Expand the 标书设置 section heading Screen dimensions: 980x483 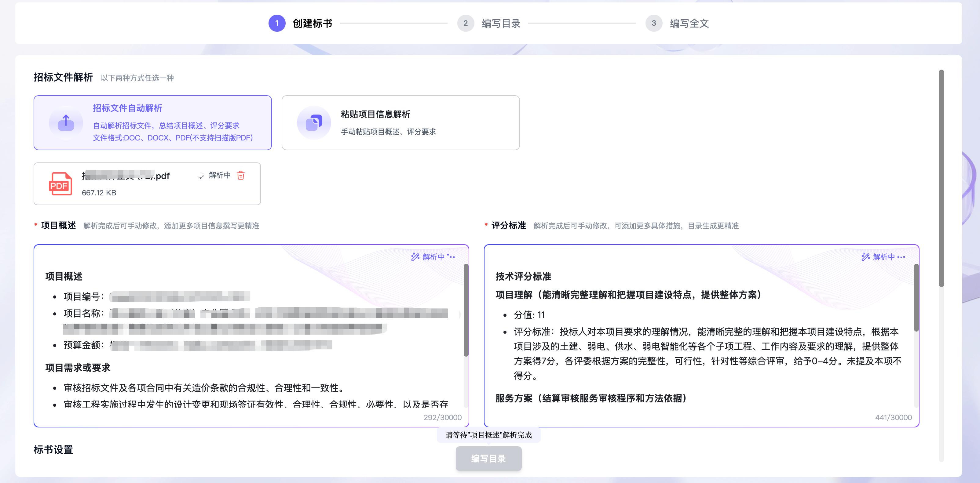coord(53,450)
